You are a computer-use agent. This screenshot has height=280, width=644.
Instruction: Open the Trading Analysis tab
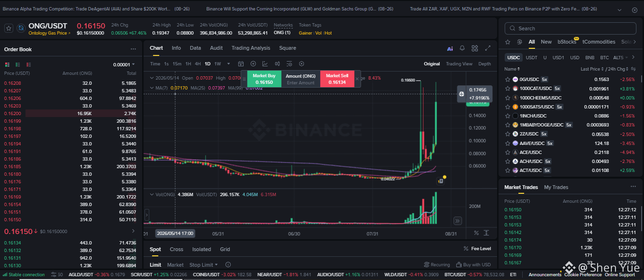251,48
